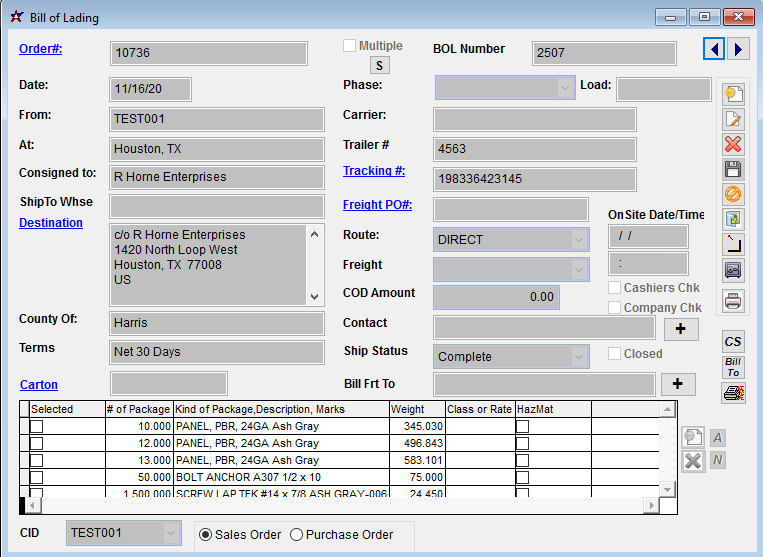763x557 pixels.
Task: Click the Print icon in the side toolbar
Action: 733,300
